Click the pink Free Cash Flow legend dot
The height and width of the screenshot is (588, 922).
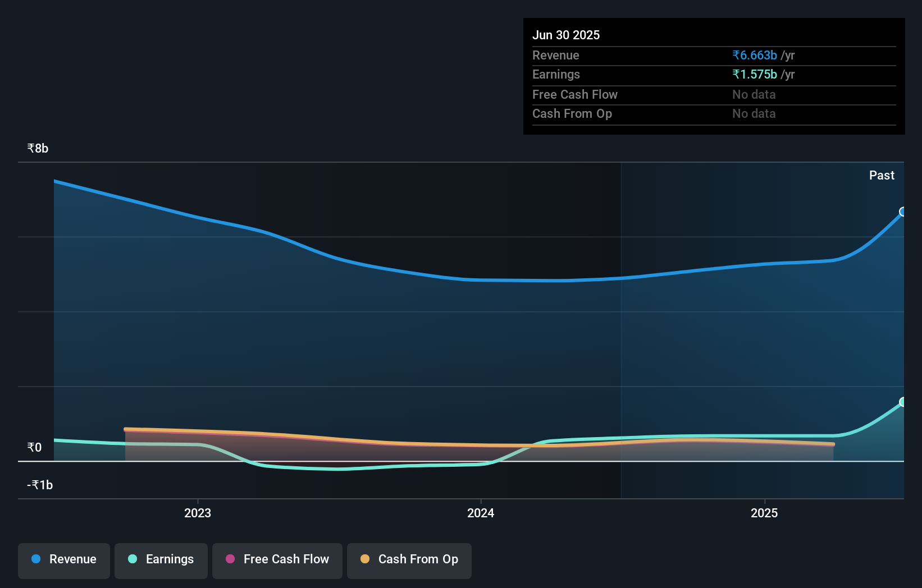click(x=230, y=559)
